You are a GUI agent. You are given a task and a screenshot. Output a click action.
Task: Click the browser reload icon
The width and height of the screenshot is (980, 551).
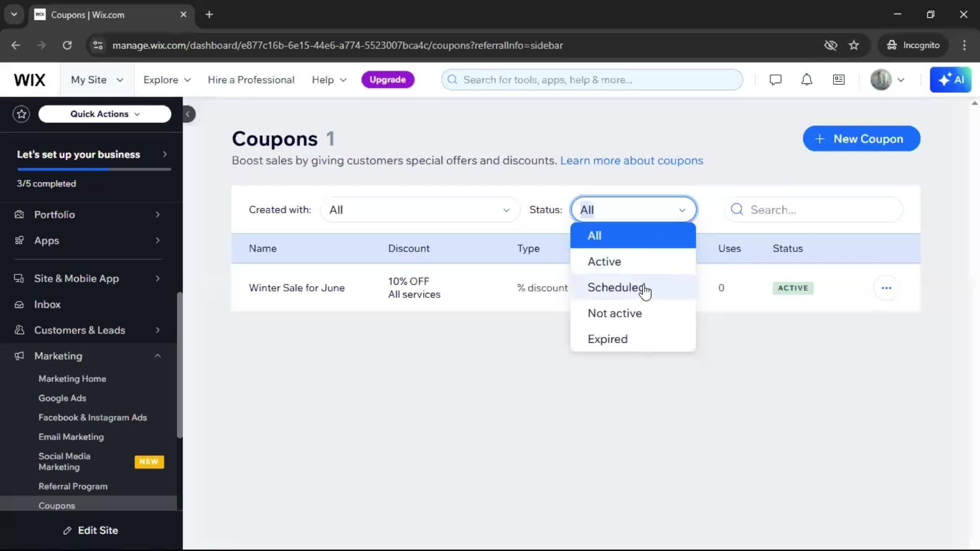pos(67,45)
